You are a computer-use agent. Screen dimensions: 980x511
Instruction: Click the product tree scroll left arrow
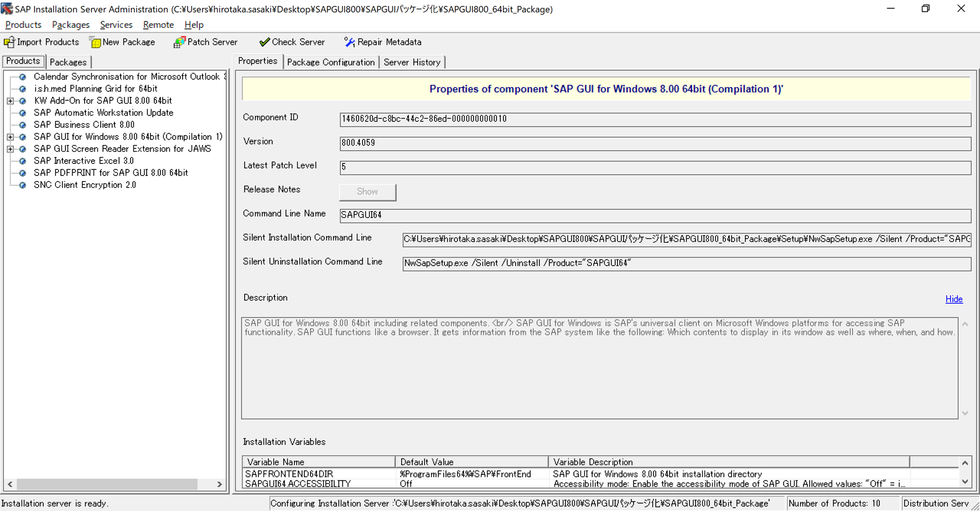pyautogui.click(x=10, y=484)
